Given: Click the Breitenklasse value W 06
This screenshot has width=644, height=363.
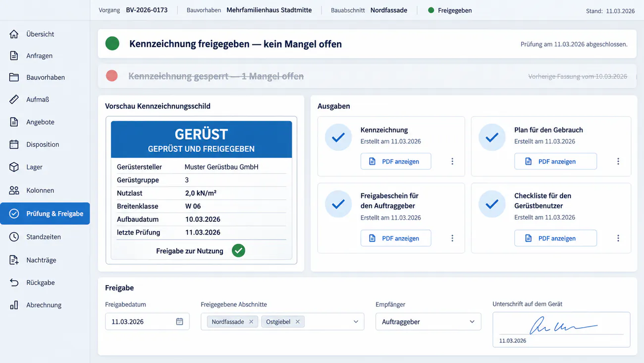Looking at the screenshot, I should coord(193,206).
